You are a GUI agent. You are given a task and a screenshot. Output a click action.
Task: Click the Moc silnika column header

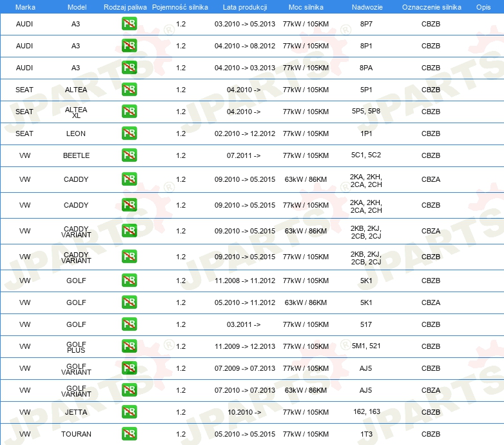click(306, 7)
